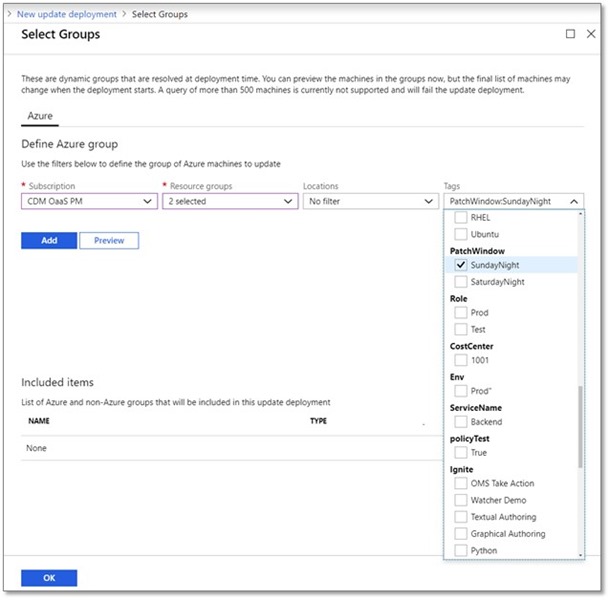The height and width of the screenshot is (600, 610).
Task: Click the TYPE column header
Action: pos(318,421)
